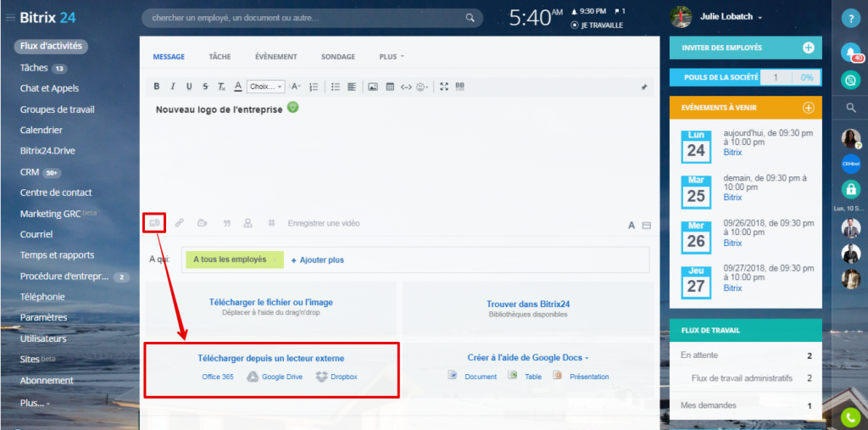Choose Office 365 external drive

point(218,377)
